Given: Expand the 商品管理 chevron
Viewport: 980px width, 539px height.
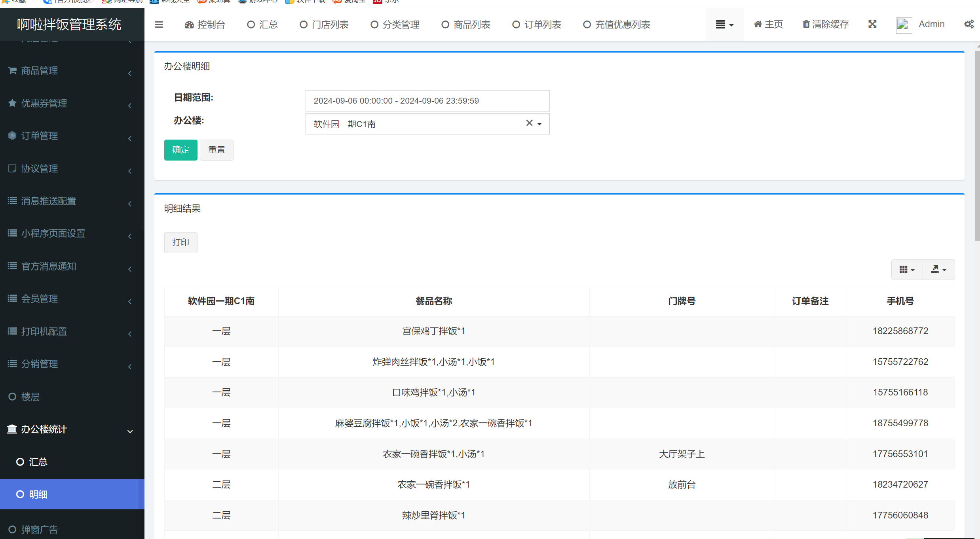Looking at the screenshot, I should 130,73.
